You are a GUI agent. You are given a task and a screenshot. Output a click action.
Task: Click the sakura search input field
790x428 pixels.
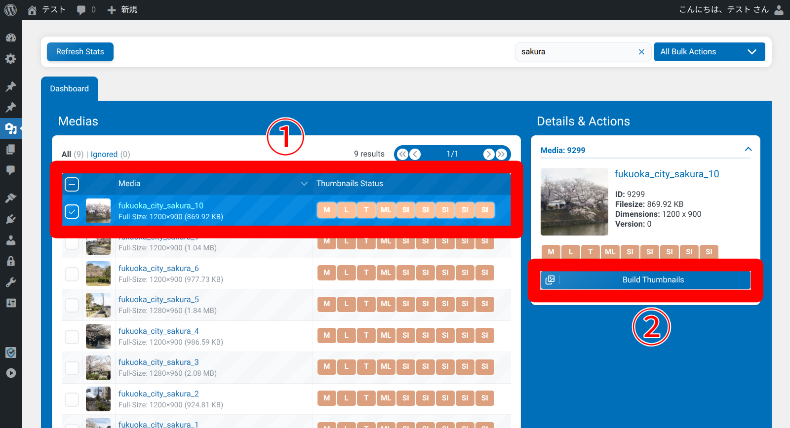(x=575, y=51)
